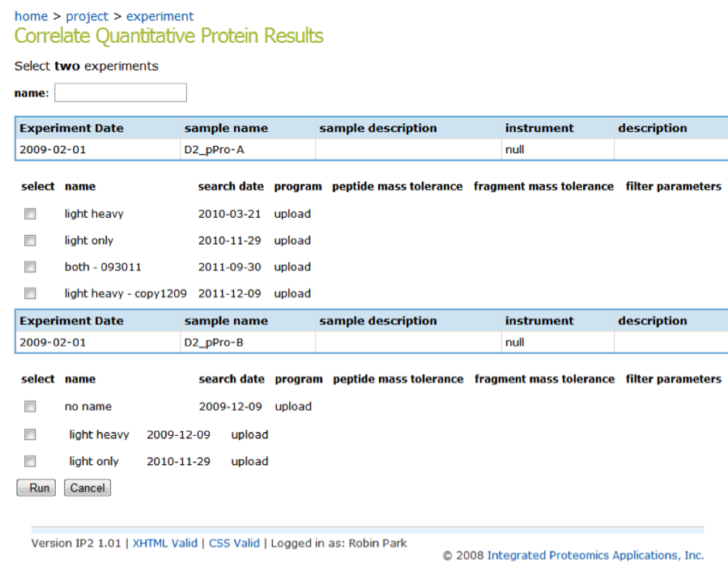The width and height of the screenshot is (728, 572).
Task: Click the Run button
Action: [36, 488]
